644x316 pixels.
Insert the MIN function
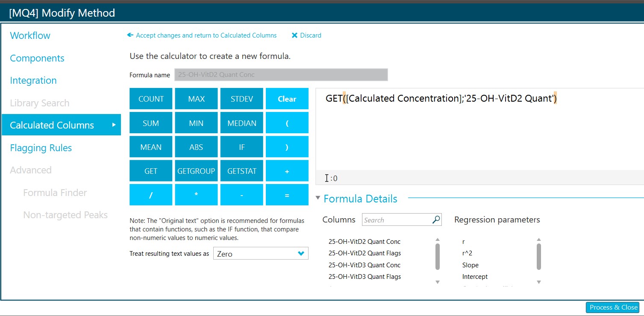point(196,123)
